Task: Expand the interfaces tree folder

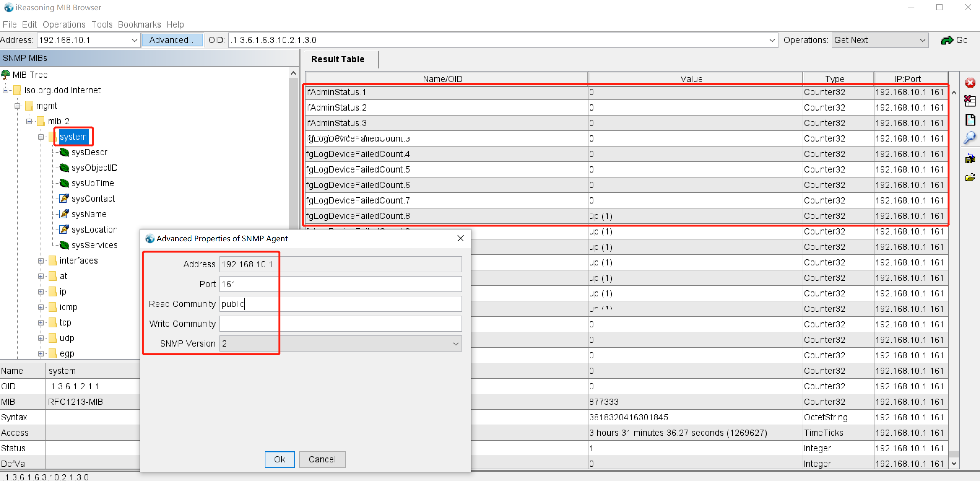Action: (41, 261)
